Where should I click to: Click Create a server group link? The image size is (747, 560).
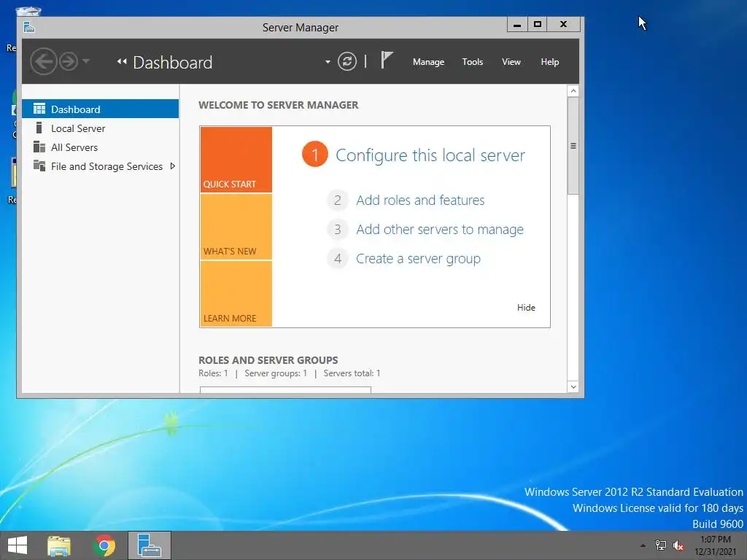click(418, 259)
